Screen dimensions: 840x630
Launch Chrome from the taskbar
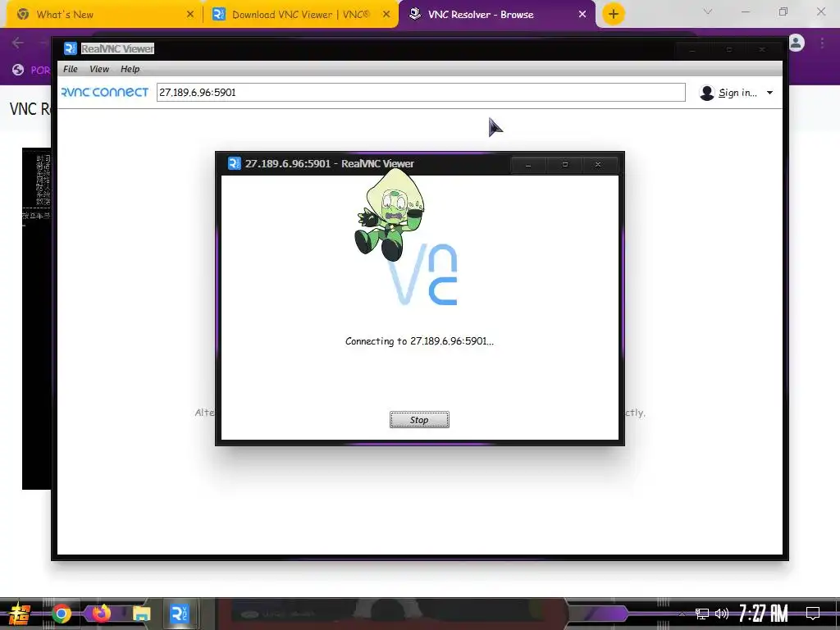pyautogui.click(x=61, y=614)
